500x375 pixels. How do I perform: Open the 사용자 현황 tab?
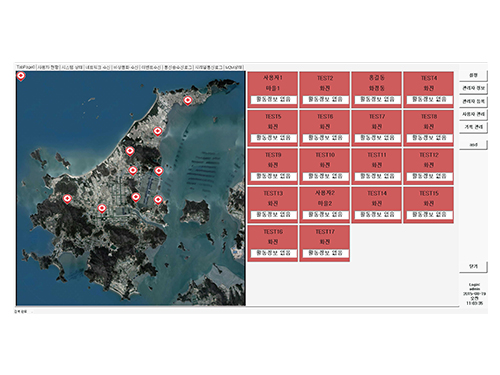(x=48, y=67)
